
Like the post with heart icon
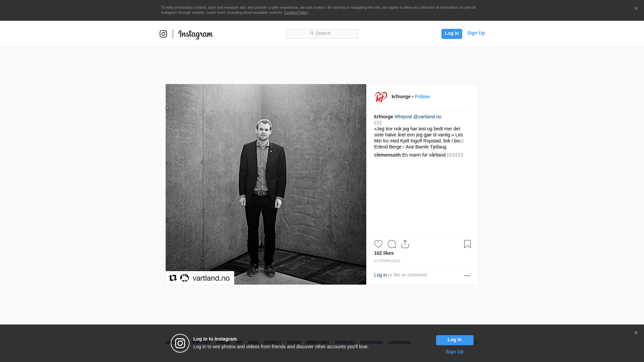pyautogui.click(x=378, y=244)
